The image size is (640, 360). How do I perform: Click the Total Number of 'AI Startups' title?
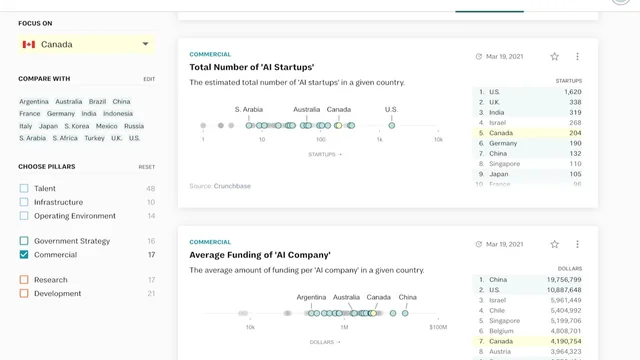tap(252, 67)
